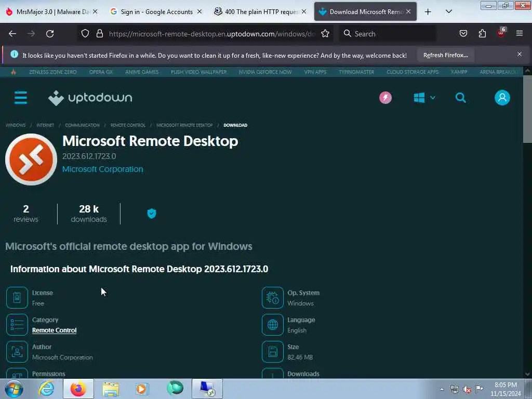Viewport: 532px width, 399px height.
Task: Click the Internet breadcrumb link
Action: (x=45, y=125)
